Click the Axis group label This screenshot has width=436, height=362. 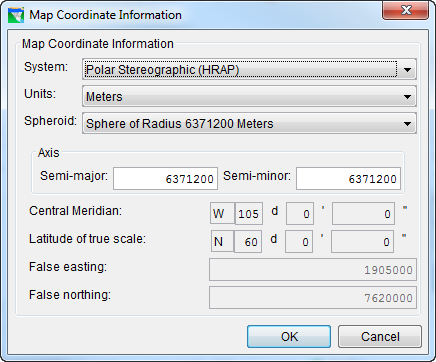[x=49, y=153]
